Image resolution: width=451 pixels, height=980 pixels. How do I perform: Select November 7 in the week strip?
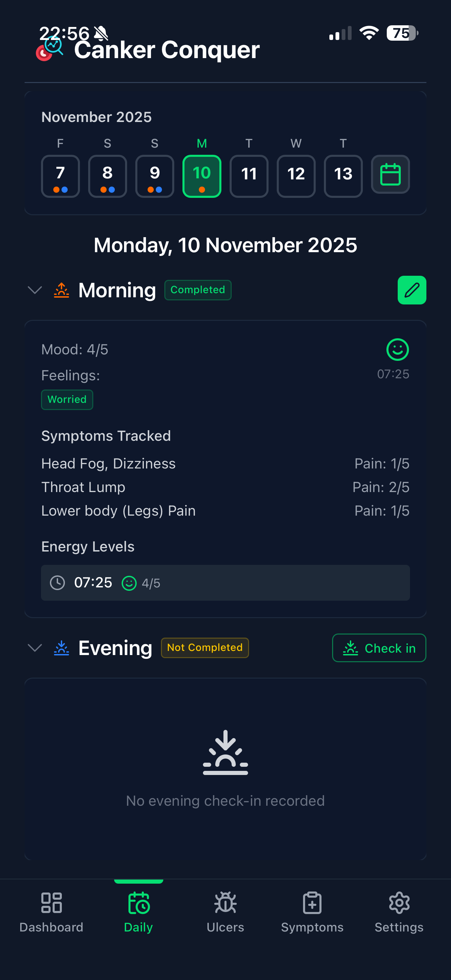point(60,176)
